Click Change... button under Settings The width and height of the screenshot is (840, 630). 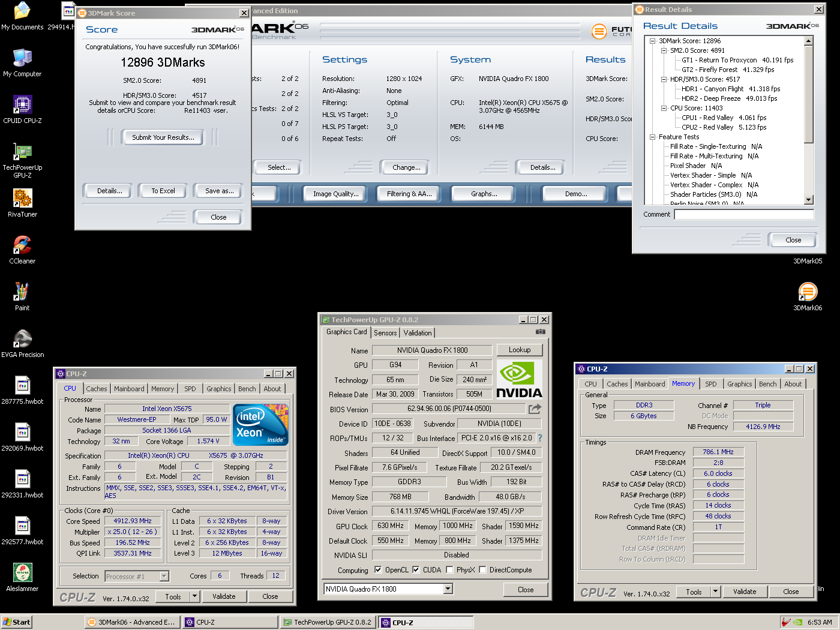pyautogui.click(x=406, y=167)
